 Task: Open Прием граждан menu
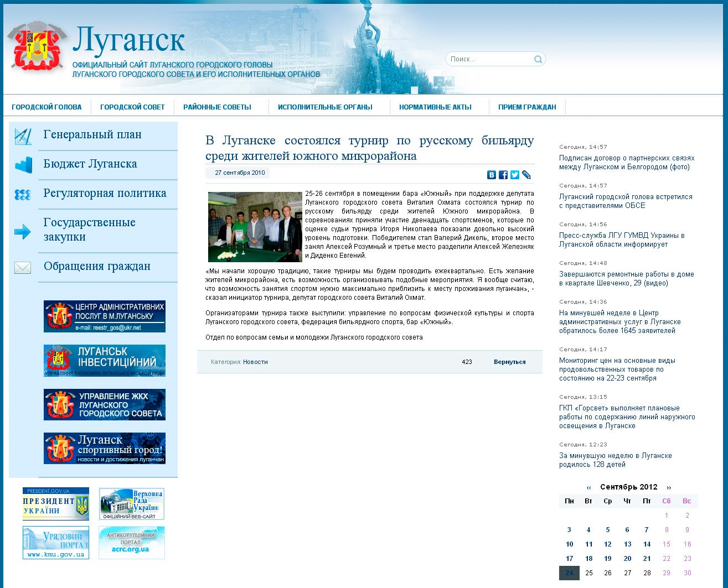[527, 107]
